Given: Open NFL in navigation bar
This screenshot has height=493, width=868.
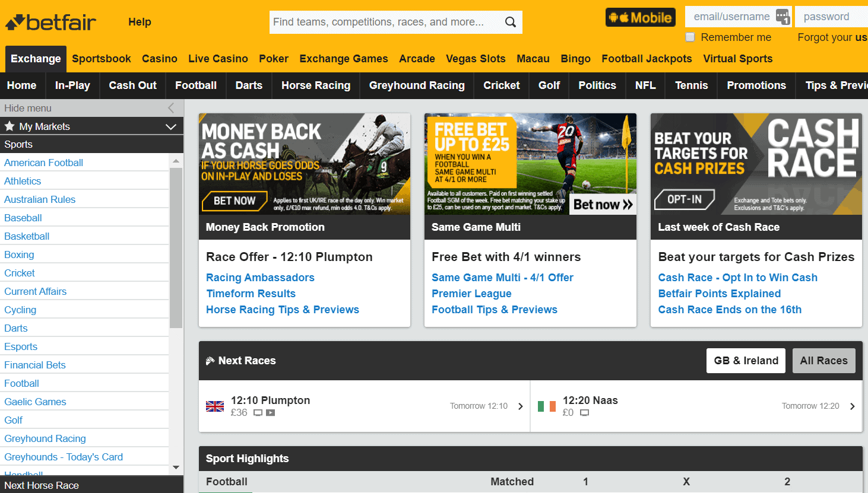Looking at the screenshot, I should pyautogui.click(x=645, y=85).
